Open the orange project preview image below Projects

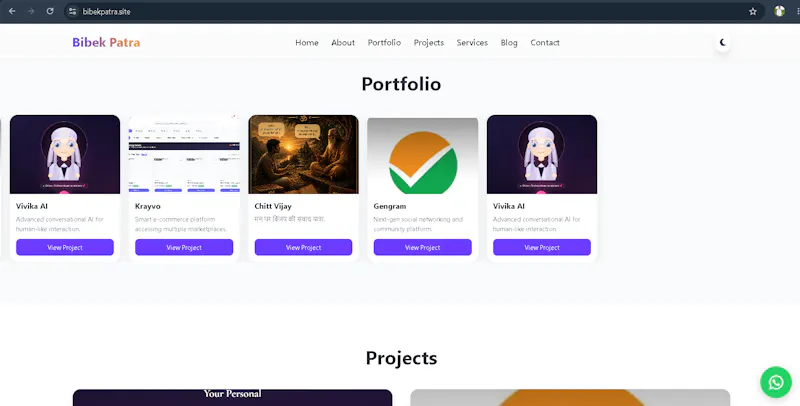pyautogui.click(x=570, y=398)
